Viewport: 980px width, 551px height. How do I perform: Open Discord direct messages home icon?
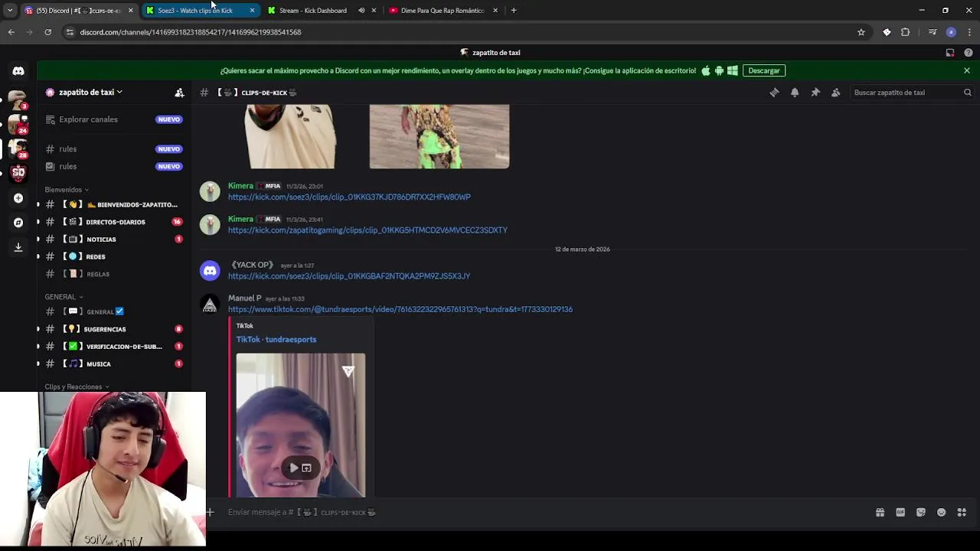point(18,70)
